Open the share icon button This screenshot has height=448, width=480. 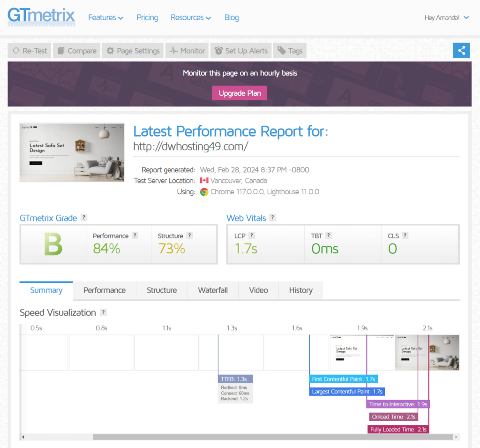coord(461,50)
